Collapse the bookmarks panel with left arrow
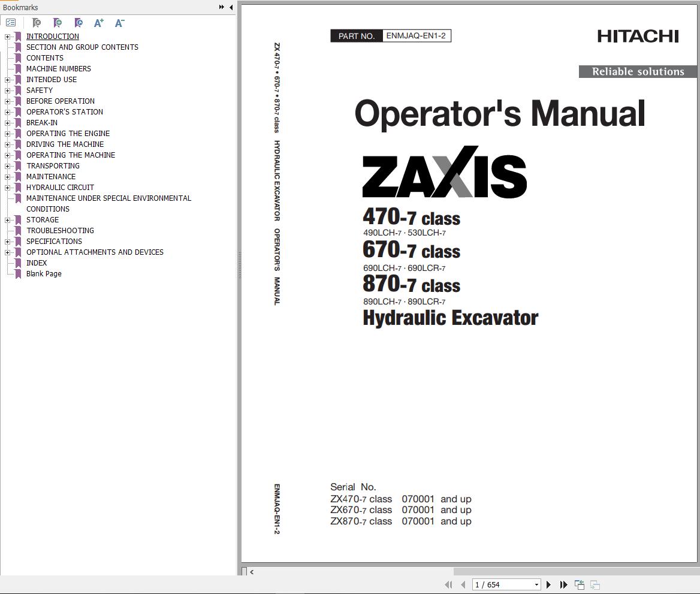Screen dimensions: 700x594 tap(231, 7)
